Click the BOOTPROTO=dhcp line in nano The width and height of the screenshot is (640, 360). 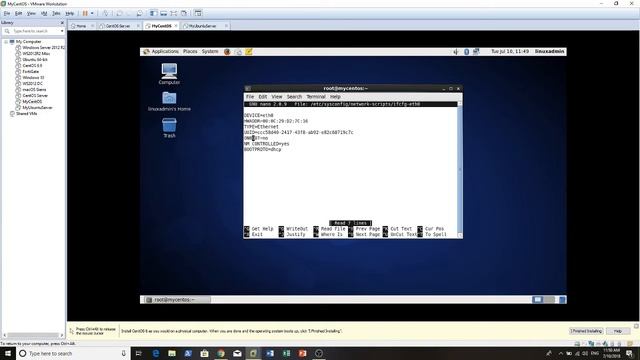click(262, 149)
